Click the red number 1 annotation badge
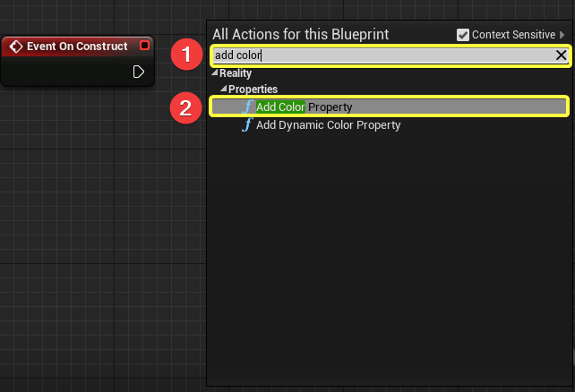575x392 pixels. tap(185, 55)
